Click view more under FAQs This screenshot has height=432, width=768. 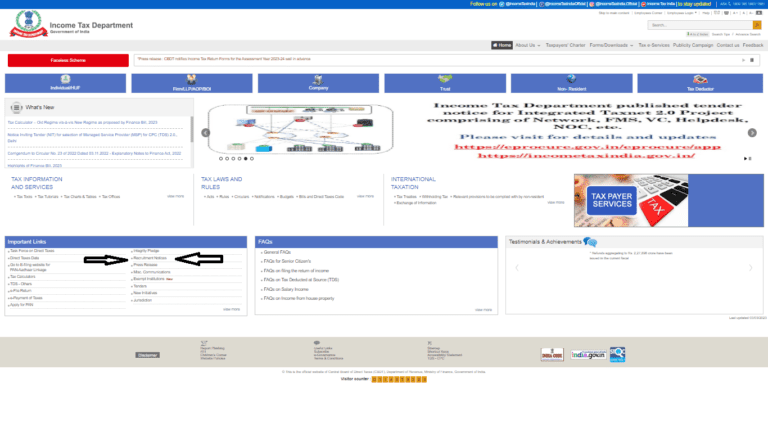(483, 310)
